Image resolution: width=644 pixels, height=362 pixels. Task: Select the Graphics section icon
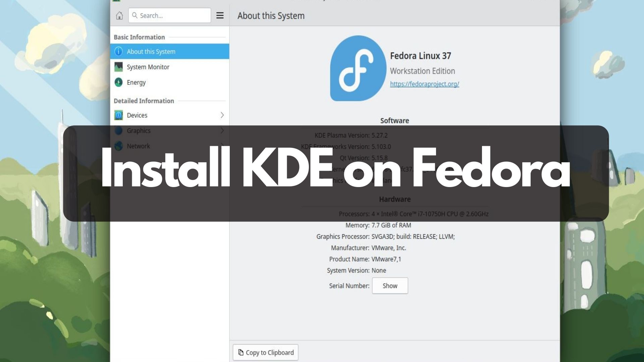click(x=119, y=130)
